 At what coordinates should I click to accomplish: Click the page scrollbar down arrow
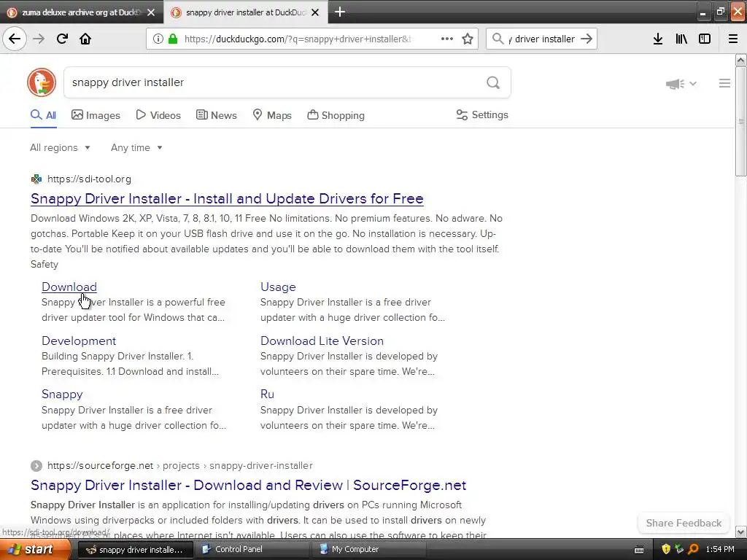click(740, 532)
